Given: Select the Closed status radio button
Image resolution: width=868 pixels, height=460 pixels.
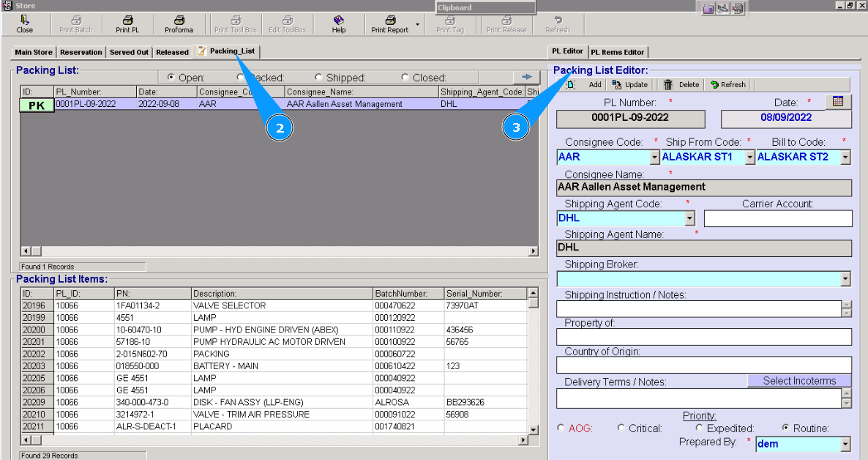Looking at the screenshot, I should coord(405,78).
